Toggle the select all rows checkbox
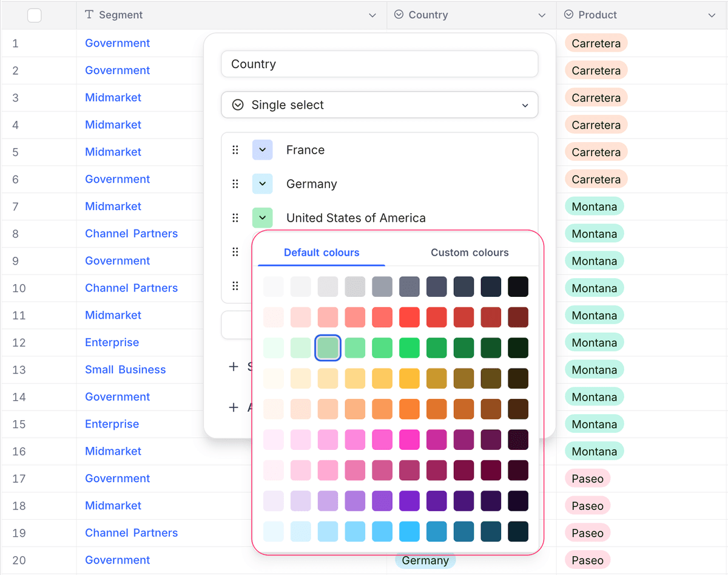The width and height of the screenshot is (728, 575). (35, 15)
